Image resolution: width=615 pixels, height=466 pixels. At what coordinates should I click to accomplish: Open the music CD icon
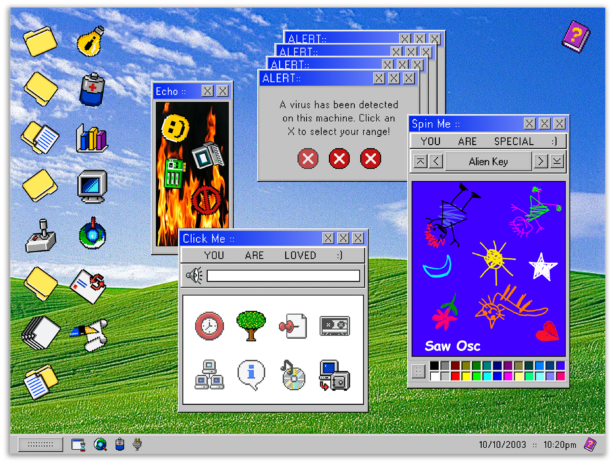coord(293,376)
